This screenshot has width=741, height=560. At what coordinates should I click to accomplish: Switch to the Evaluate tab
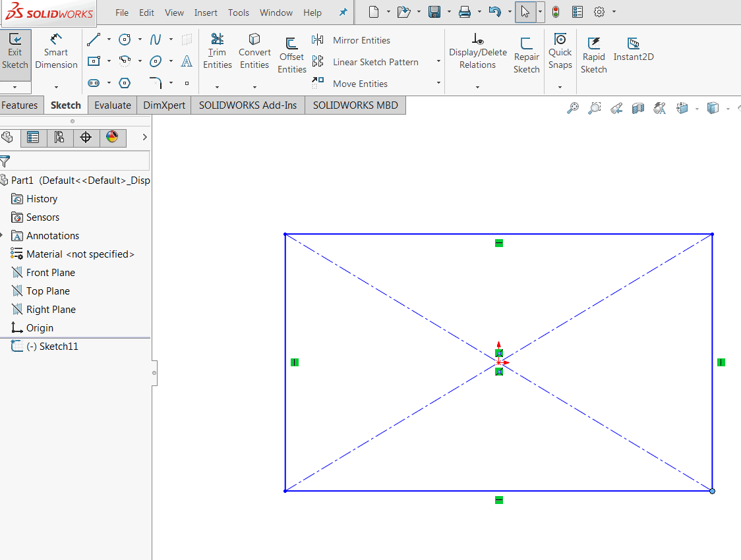(x=113, y=105)
